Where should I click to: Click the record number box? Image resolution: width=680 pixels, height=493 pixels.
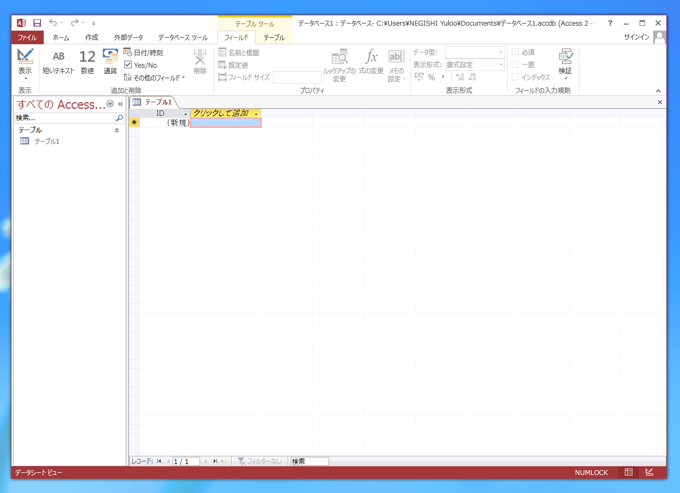186,461
